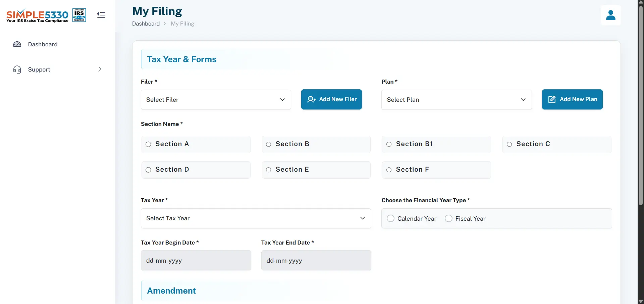Choose the Fiscal Year radio button

click(448, 218)
